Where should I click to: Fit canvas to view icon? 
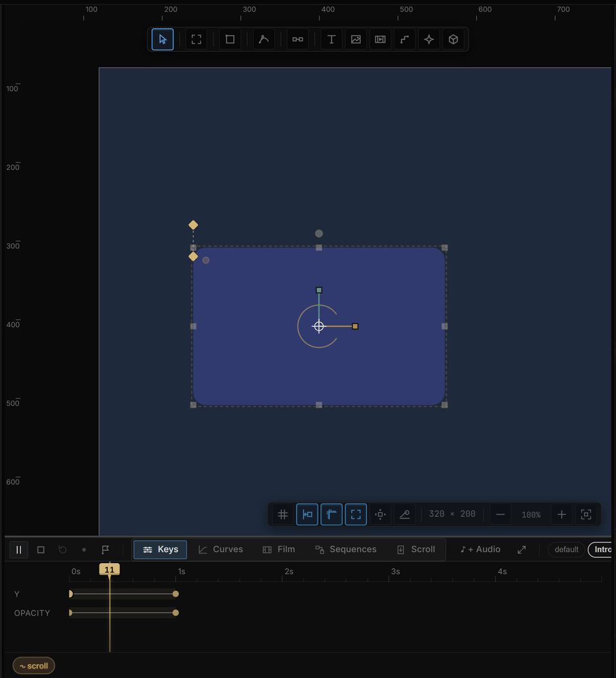pos(586,514)
